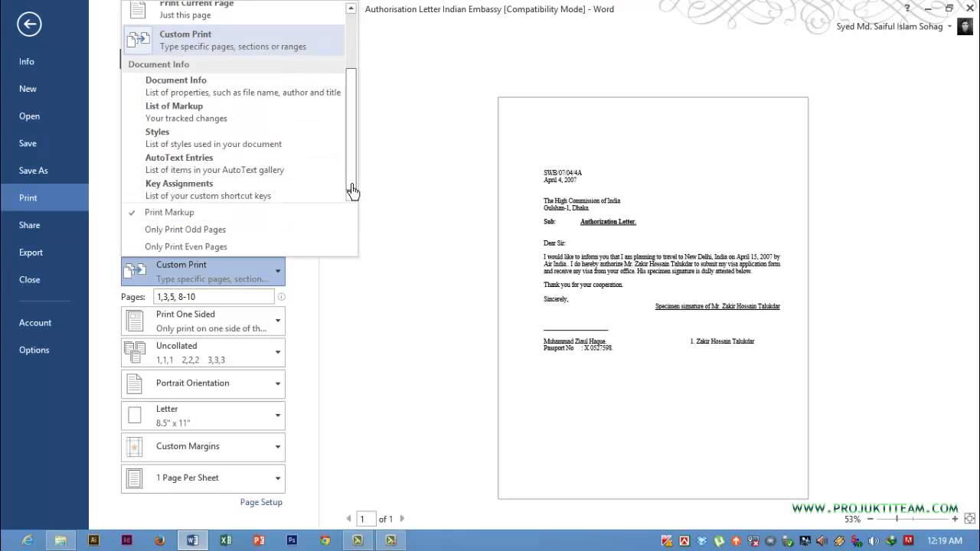Open Google Chrome from the taskbar
This screenshot has height=551, width=980.
tap(325, 540)
